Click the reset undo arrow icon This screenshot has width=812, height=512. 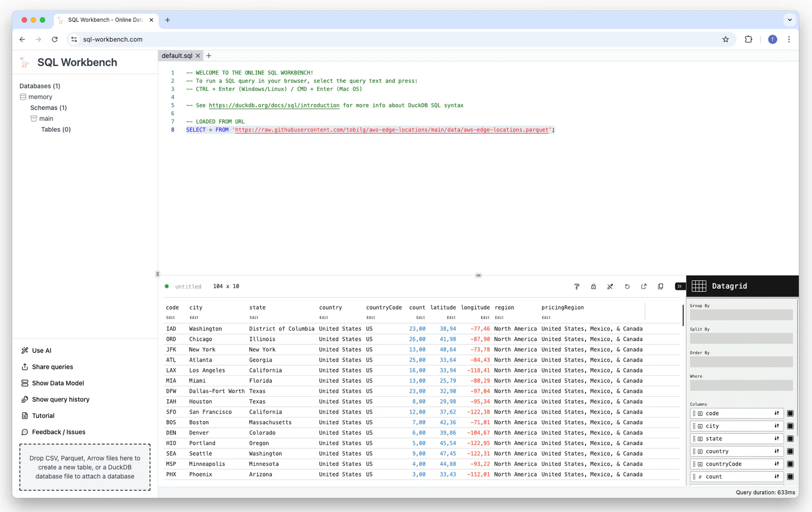[x=627, y=286]
